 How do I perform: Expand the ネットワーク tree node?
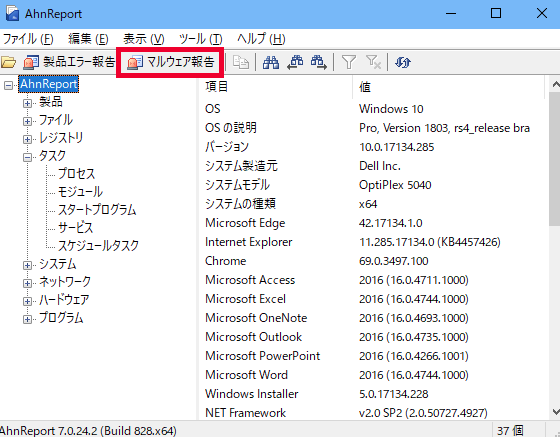point(27,283)
